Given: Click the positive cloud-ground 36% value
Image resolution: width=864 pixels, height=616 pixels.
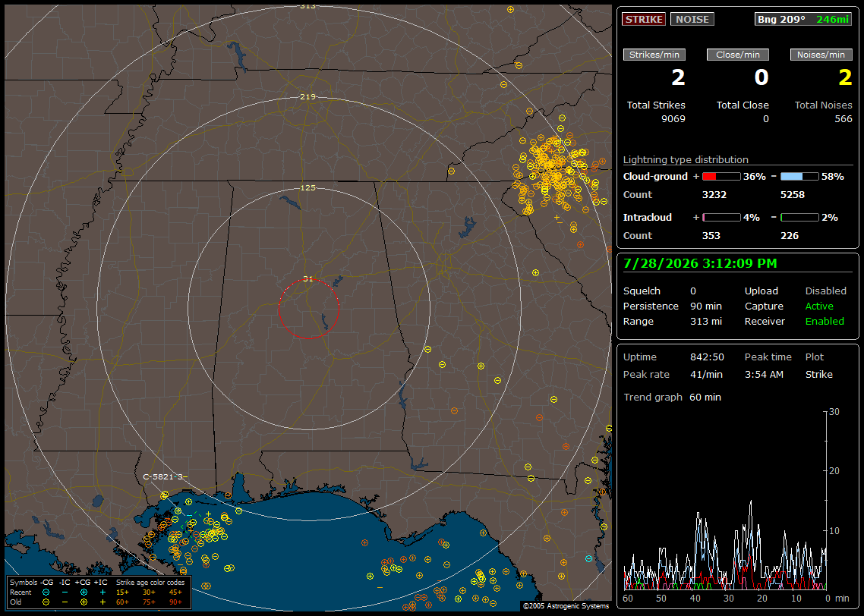Looking at the screenshot, I should click(x=755, y=176).
